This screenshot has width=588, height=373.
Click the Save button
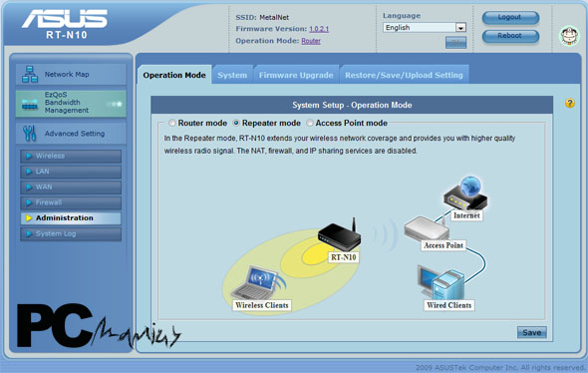pyautogui.click(x=532, y=332)
